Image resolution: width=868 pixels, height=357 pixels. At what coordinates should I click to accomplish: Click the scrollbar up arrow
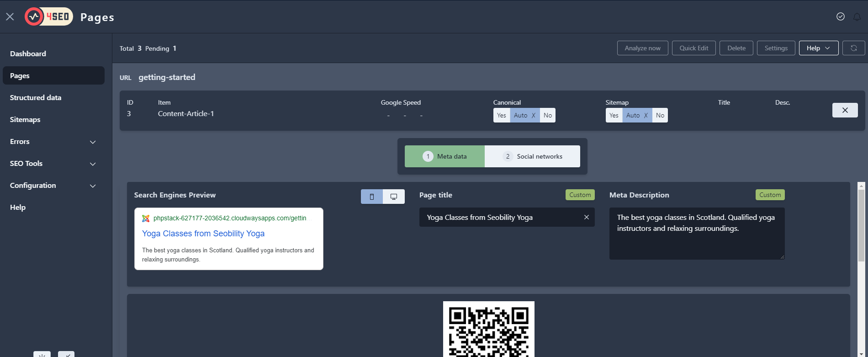pyautogui.click(x=861, y=186)
